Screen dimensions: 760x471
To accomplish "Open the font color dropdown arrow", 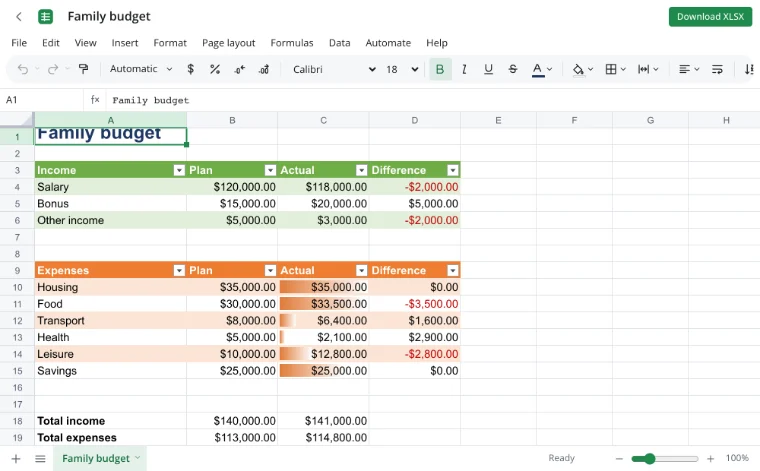I will 550,69.
